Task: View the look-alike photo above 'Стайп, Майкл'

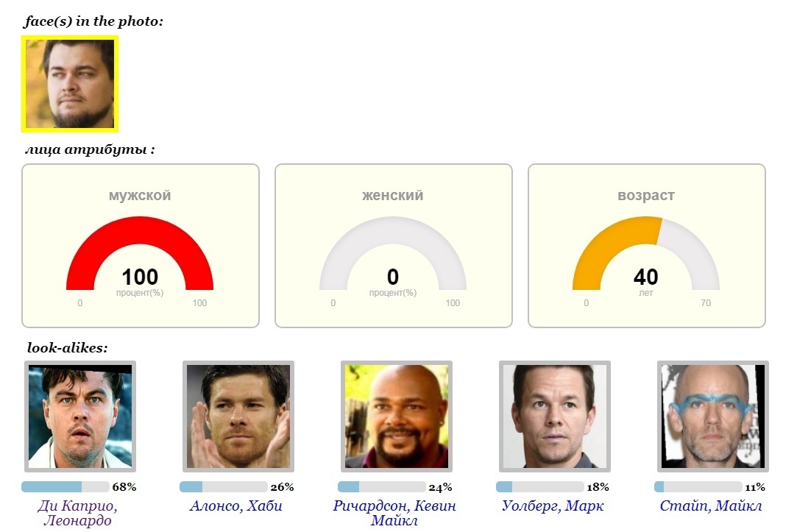Action: pos(712,416)
